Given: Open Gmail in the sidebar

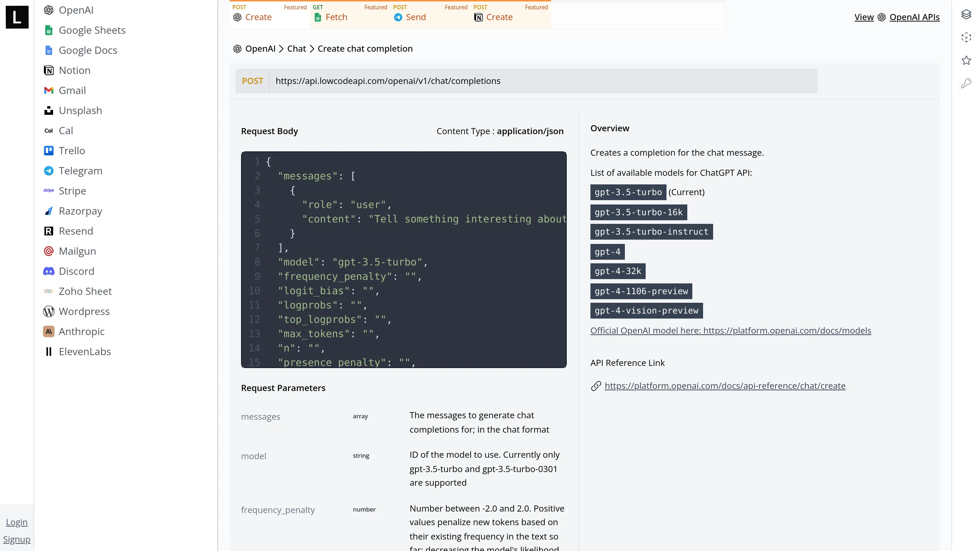Looking at the screenshot, I should (x=65, y=90).
